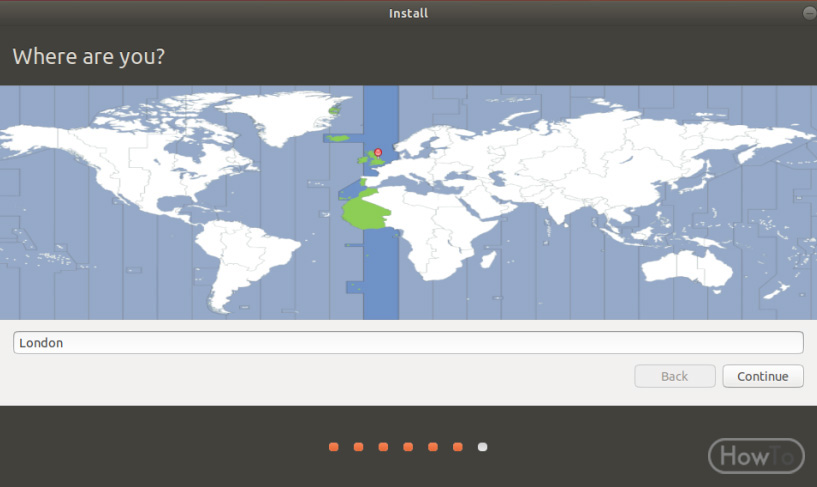This screenshot has width=817, height=487.
Task: Click the greyed-out Back button
Action: (x=675, y=376)
